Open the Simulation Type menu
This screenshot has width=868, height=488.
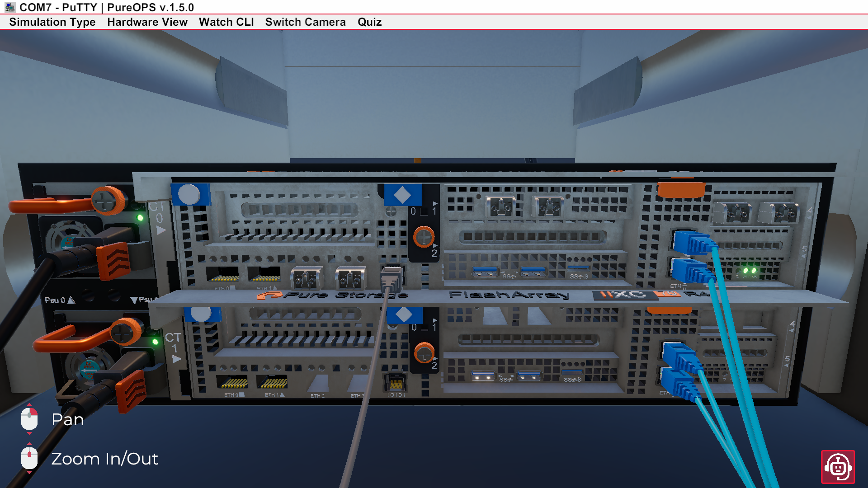pos(52,22)
